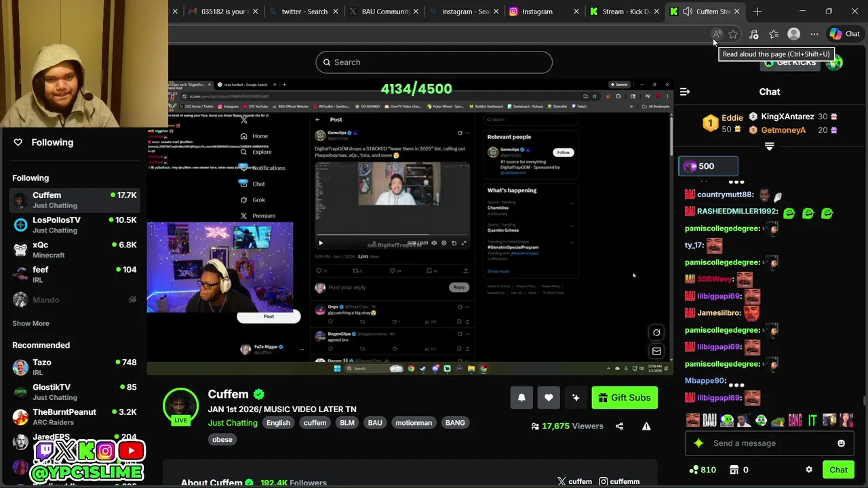Select the English tag

(x=278, y=423)
